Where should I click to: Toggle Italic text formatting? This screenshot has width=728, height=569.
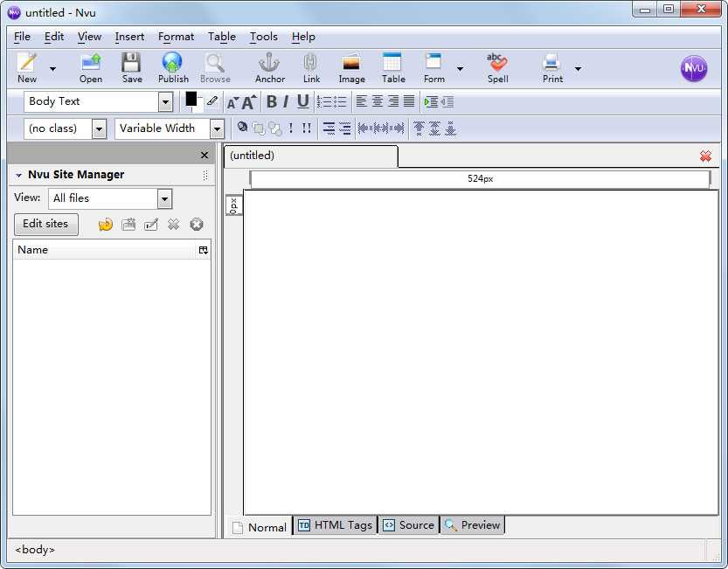[286, 101]
